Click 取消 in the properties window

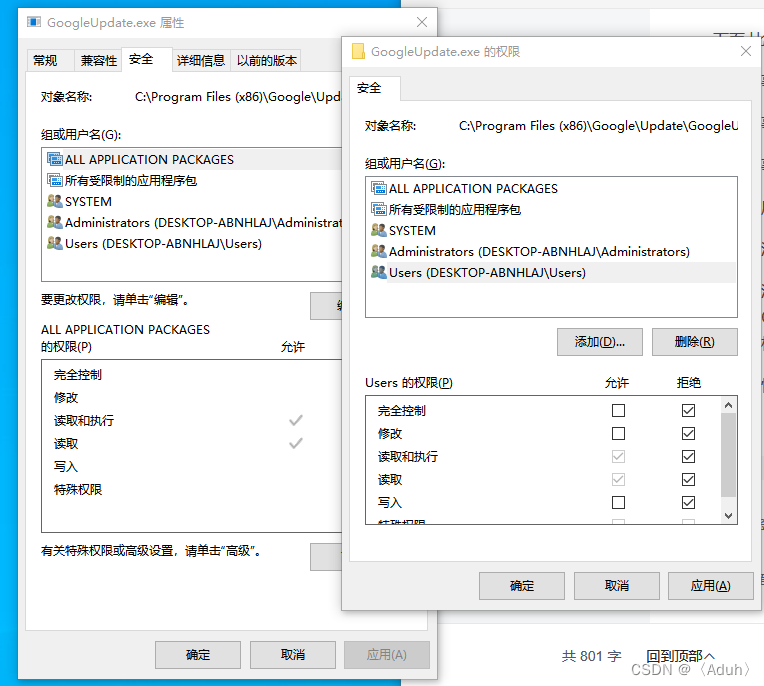tap(293, 655)
